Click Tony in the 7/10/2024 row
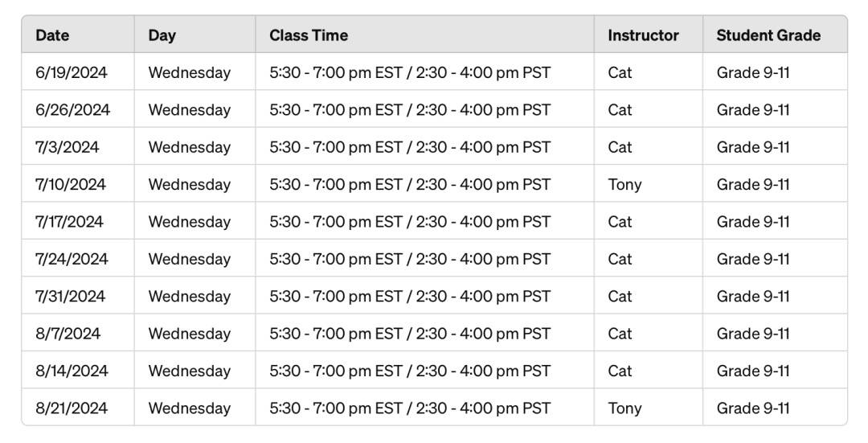Screen dimensions: 868x443 pos(625,184)
